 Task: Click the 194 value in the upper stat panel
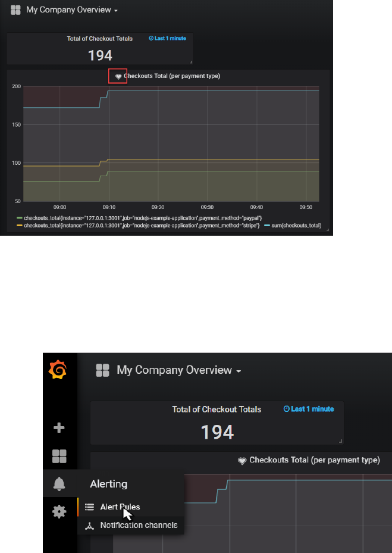click(x=100, y=55)
